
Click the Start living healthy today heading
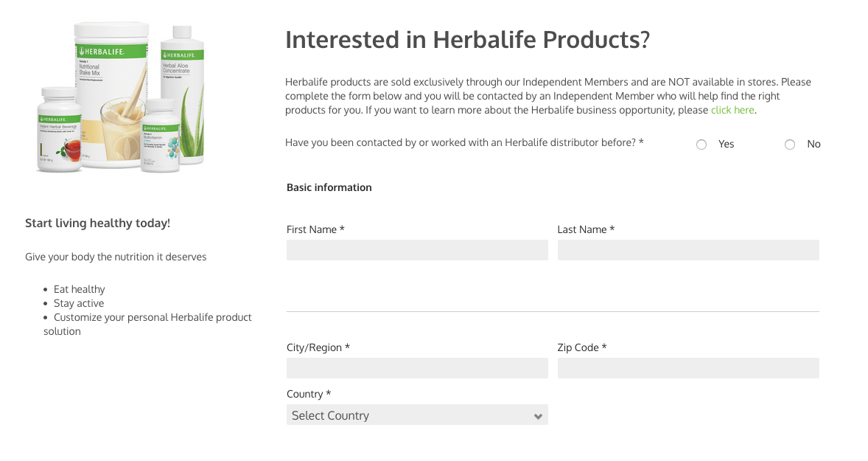click(x=97, y=223)
